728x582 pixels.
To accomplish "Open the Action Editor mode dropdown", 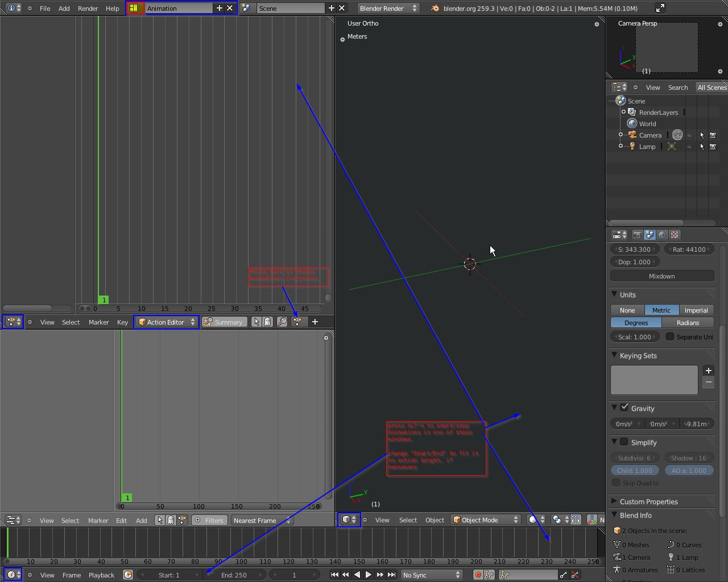I will click(166, 322).
